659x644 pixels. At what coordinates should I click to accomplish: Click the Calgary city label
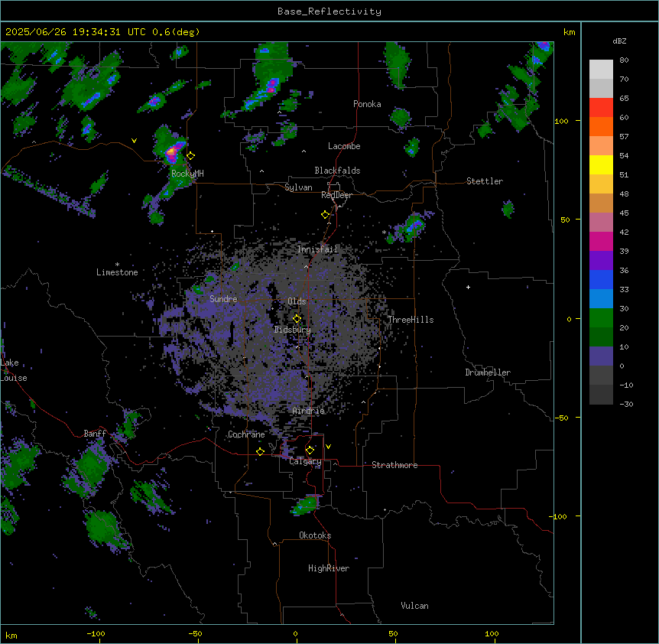click(x=305, y=461)
